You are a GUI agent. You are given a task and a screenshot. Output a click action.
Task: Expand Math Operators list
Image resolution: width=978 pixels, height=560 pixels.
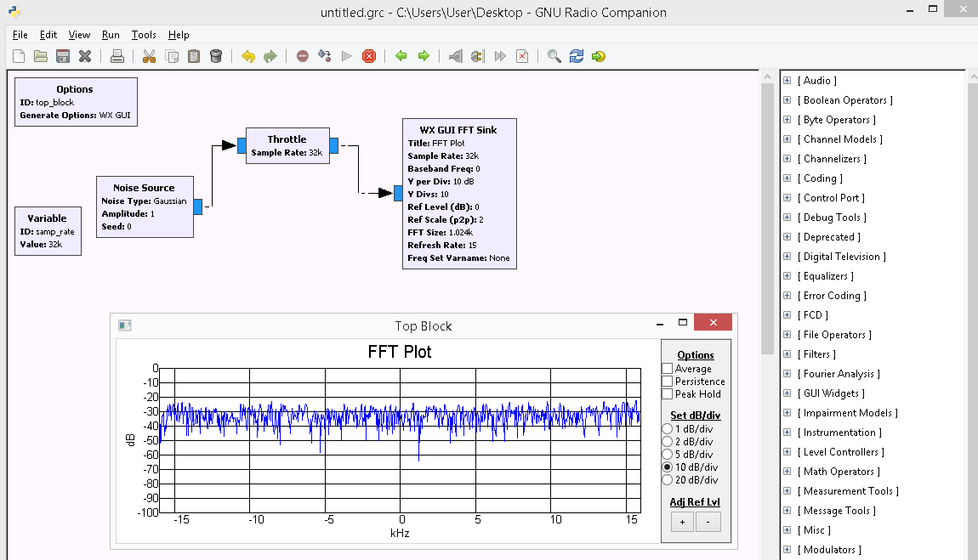pyautogui.click(x=788, y=472)
